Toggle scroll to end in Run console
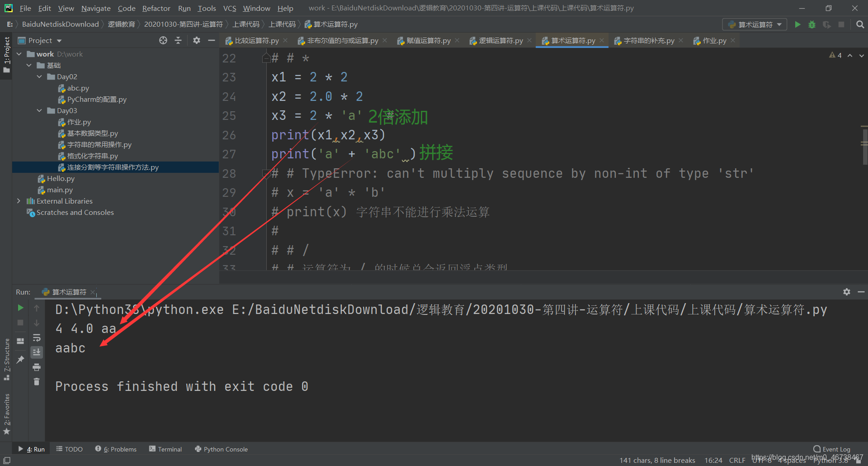The image size is (868, 466). pyautogui.click(x=37, y=352)
